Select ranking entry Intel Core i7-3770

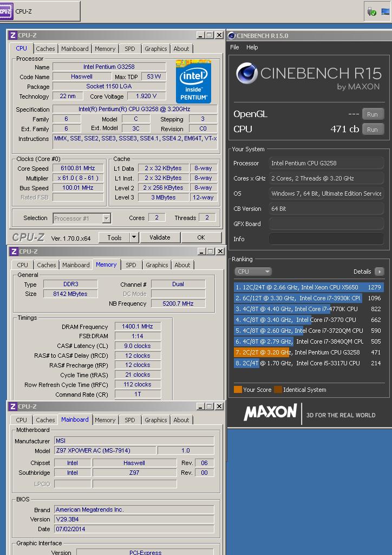[309, 320]
